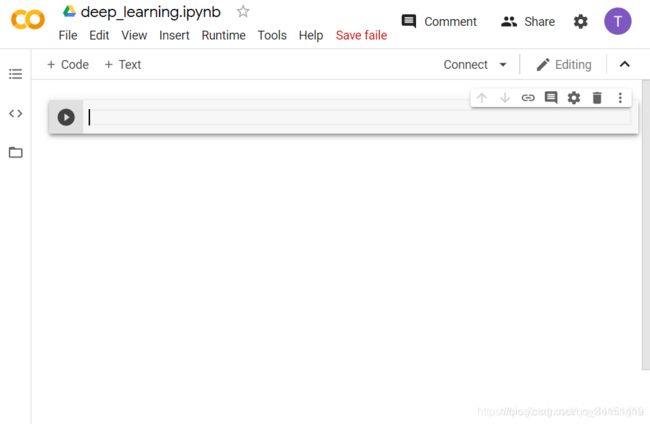Open the View menu
The image size is (650, 424).
(x=134, y=36)
